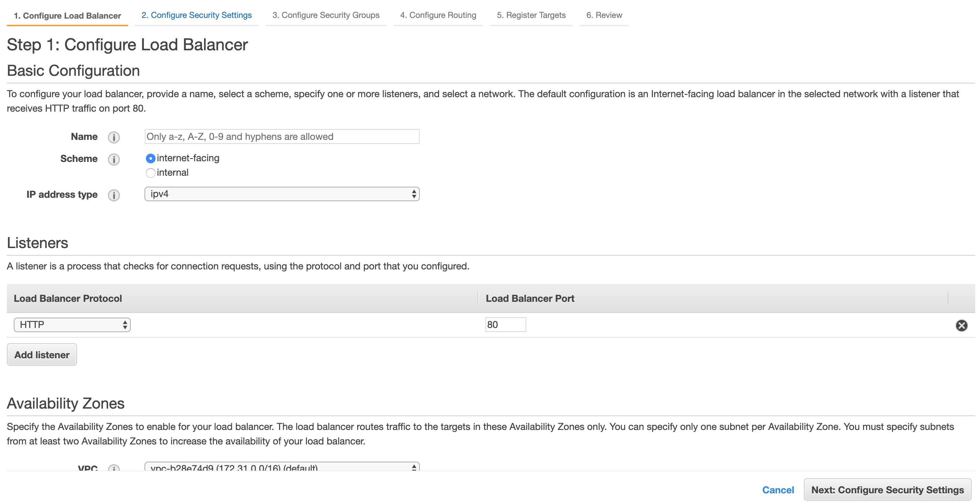This screenshot has width=980, height=503.
Task: Open the Configure Security Groups step
Action: (326, 15)
